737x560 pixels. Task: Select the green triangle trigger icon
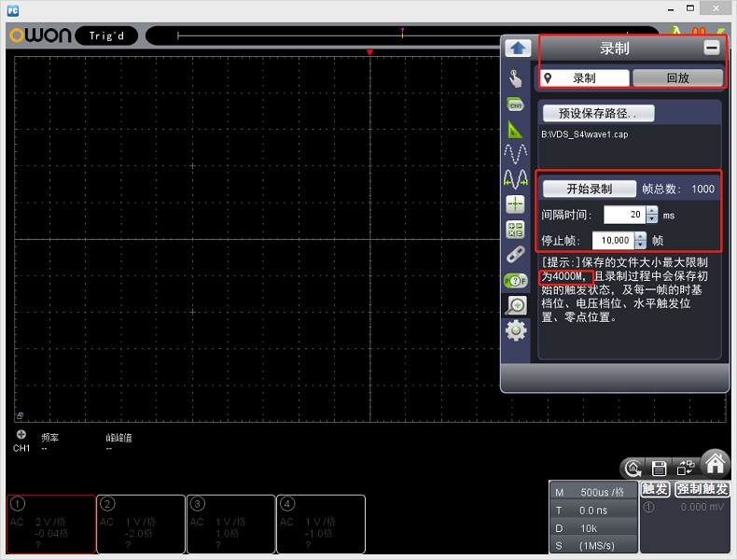pos(515,129)
